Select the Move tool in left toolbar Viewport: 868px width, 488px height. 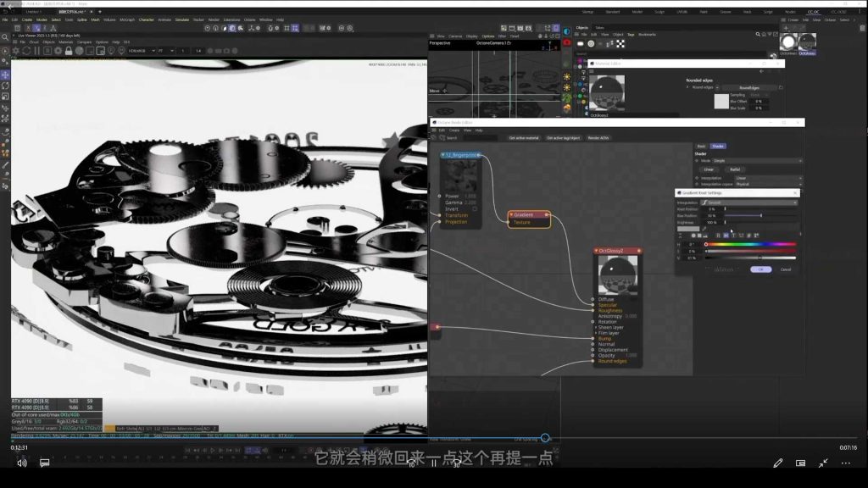click(x=5, y=75)
